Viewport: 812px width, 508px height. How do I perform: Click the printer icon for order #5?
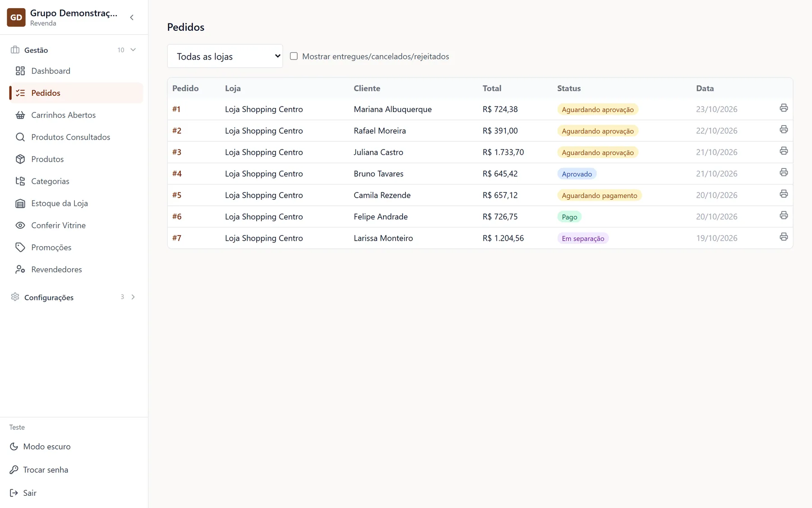[x=784, y=194]
